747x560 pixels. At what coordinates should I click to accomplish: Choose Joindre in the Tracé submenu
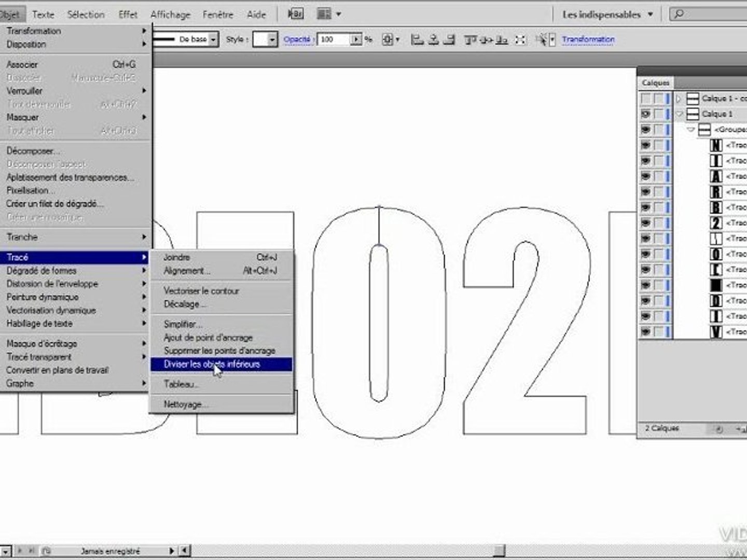point(221,257)
